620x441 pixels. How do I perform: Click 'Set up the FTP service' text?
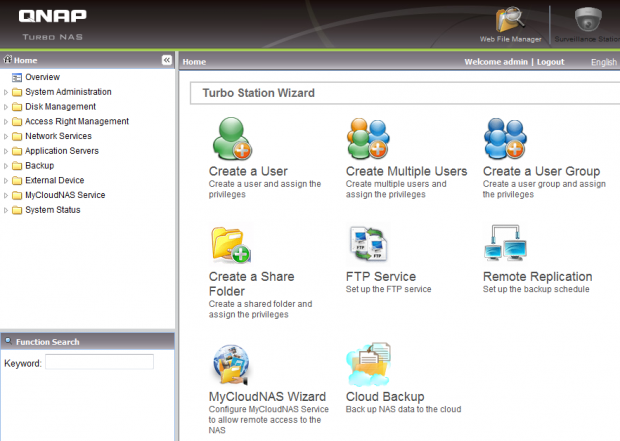tap(388, 289)
